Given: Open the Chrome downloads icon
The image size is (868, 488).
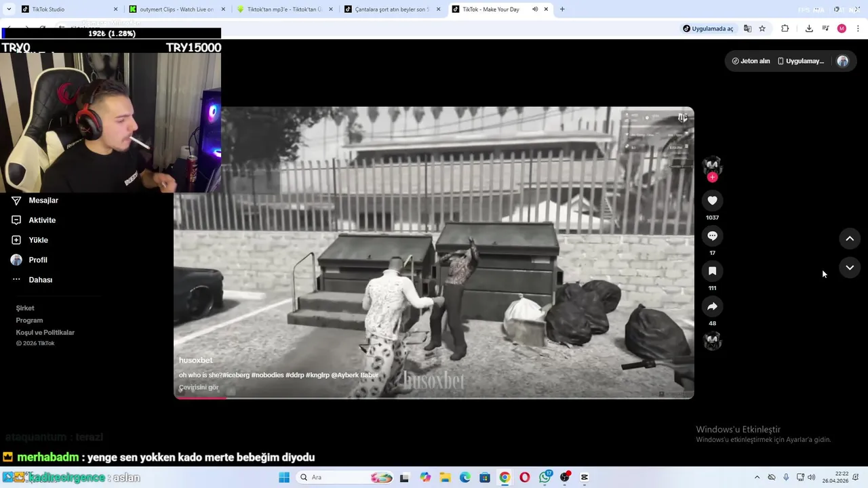Looking at the screenshot, I should click(x=809, y=28).
